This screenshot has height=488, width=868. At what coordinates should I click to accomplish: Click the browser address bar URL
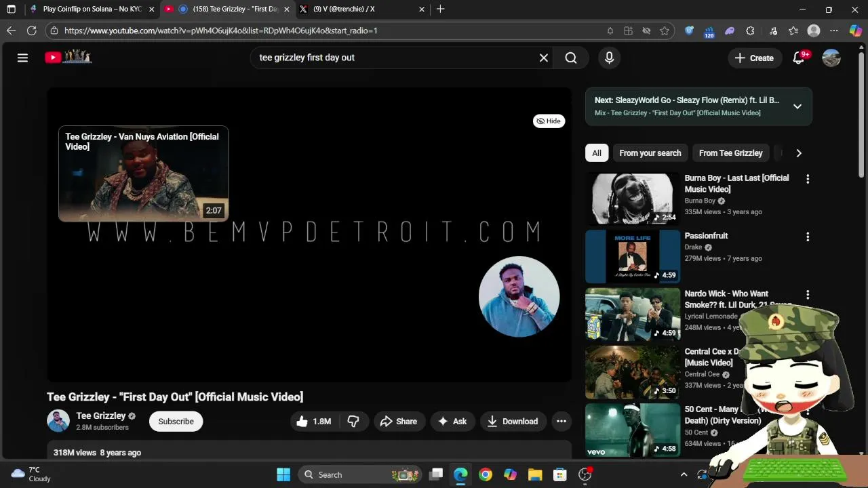coord(221,30)
